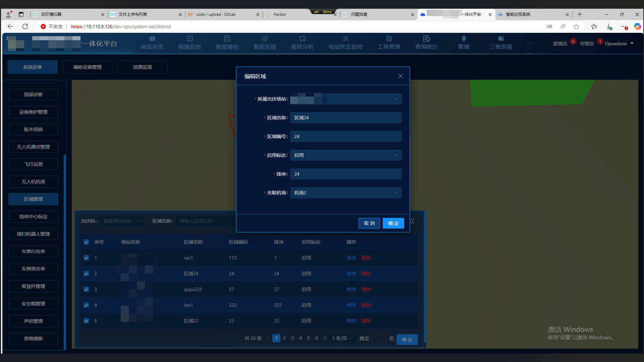Collapse the table panel with double-chevron icon
The width and height of the screenshot is (644, 362).
412,221
